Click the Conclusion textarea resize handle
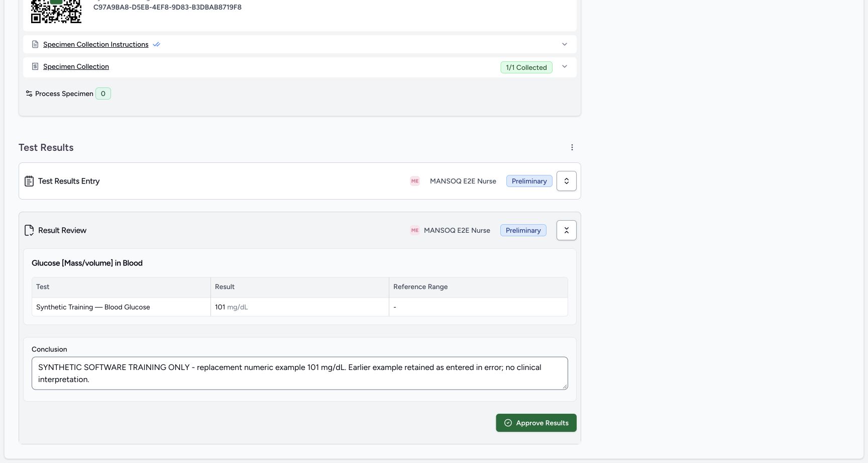This screenshot has width=868, height=463. [565, 386]
